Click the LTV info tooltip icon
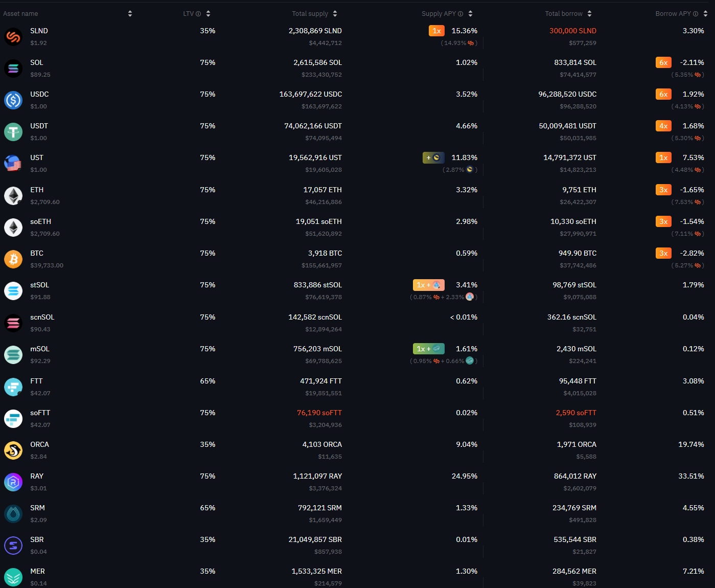Viewport: 715px width, 588px height. [198, 14]
